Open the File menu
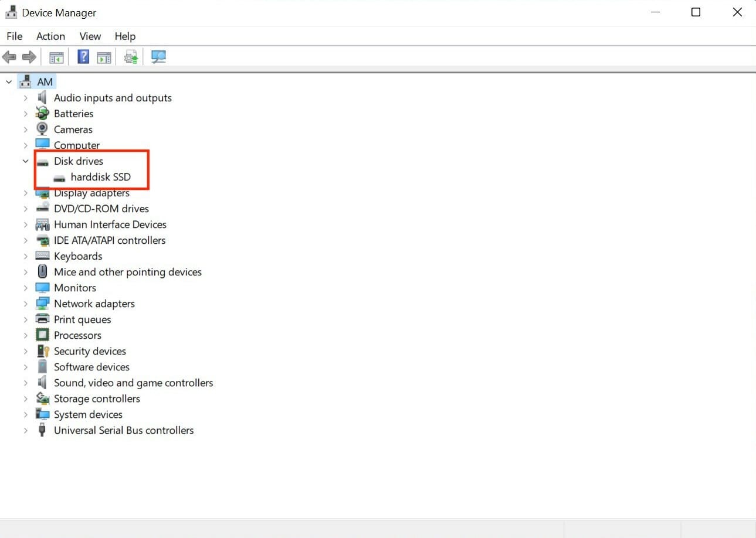 (14, 36)
